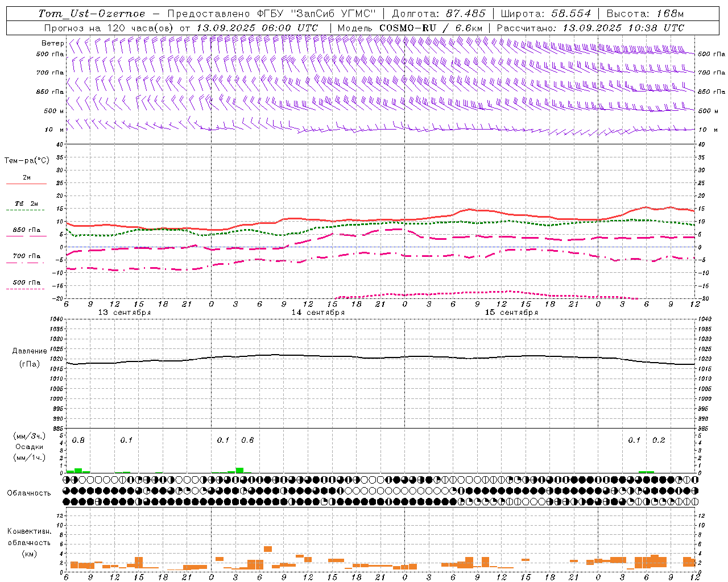Click the 'Облачность' cloud cover row label
Image resolution: width=728 pixels, height=582 pixels.
29,493
